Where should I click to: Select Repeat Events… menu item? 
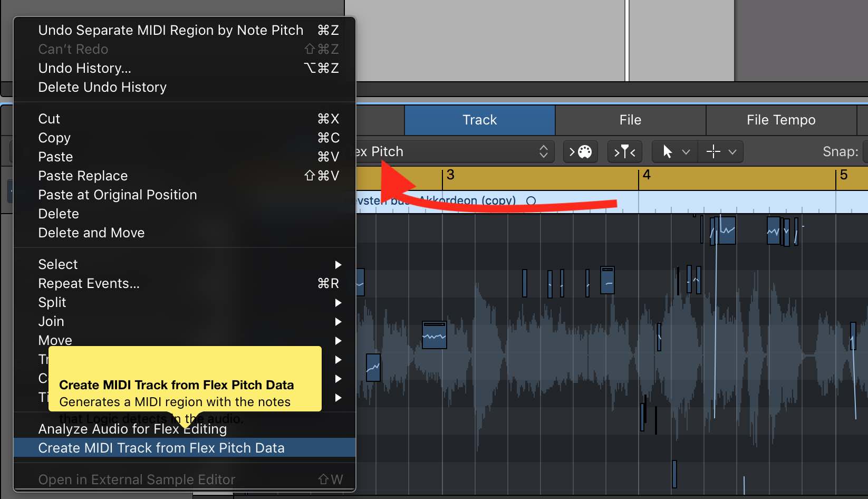[89, 283]
